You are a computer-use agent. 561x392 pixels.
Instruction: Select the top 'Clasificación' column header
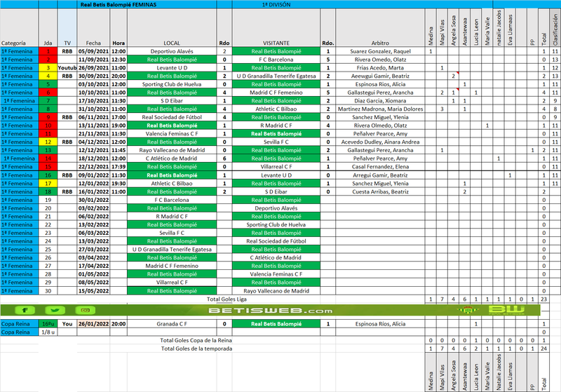555,28
